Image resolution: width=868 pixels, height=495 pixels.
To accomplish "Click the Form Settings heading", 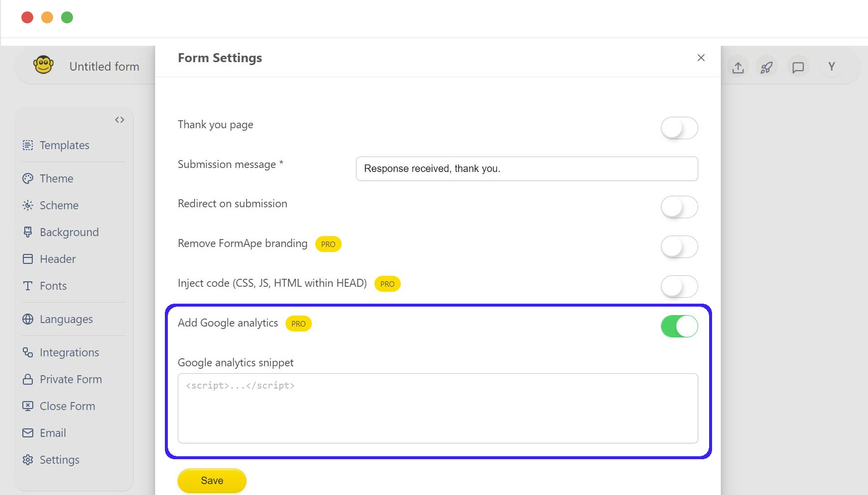I will click(x=220, y=58).
